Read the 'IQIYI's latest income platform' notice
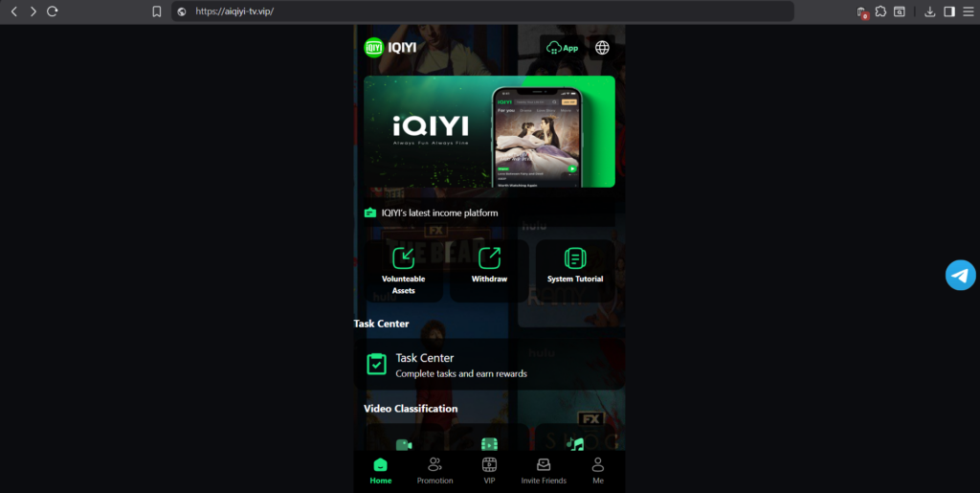This screenshot has height=493, width=980. point(439,213)
